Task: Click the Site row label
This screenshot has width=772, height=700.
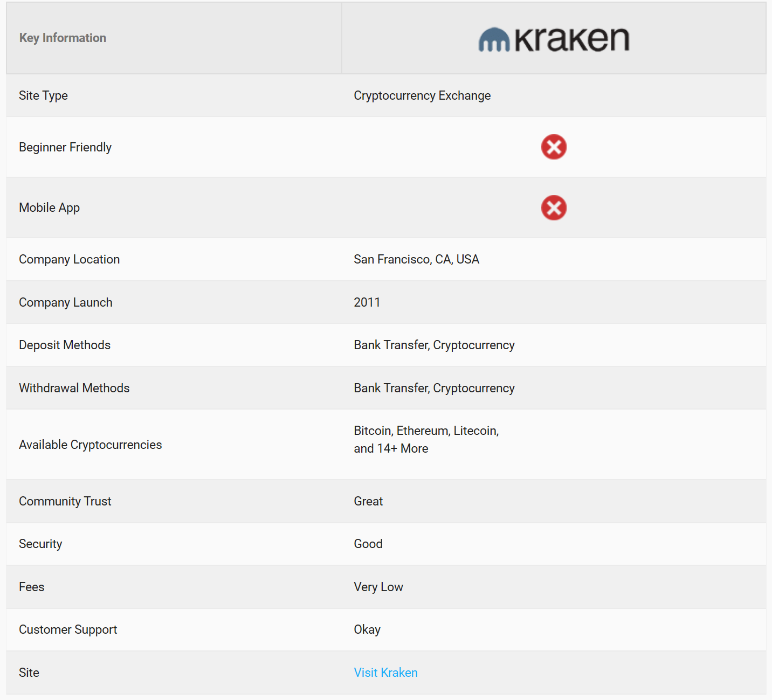Action: pyautogui.click(x=29, y=673)
